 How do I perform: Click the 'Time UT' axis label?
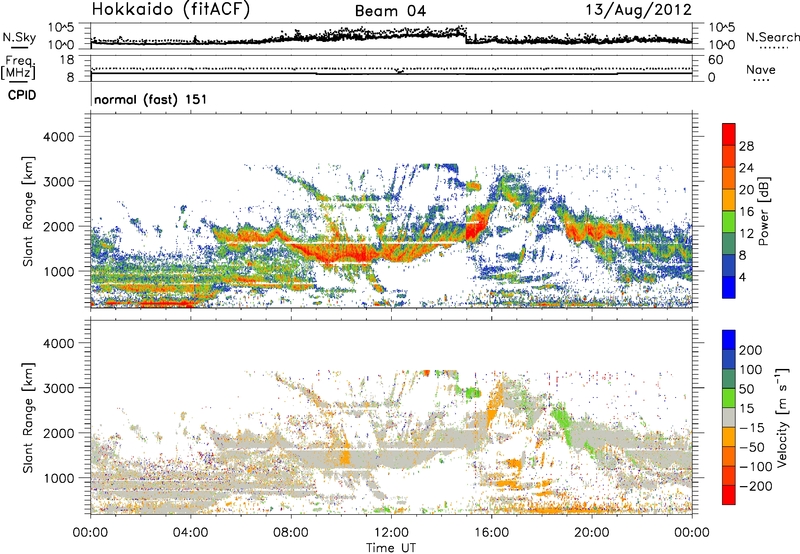[391, 548]
